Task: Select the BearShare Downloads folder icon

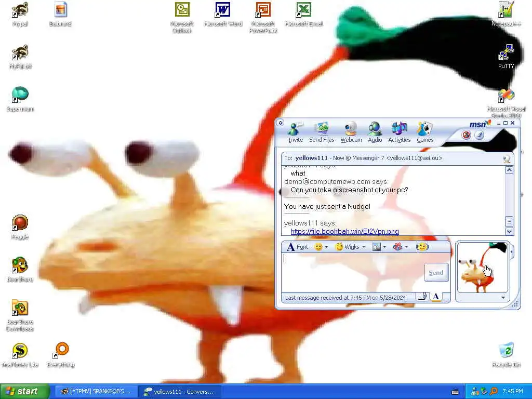Action: point(20,315)
